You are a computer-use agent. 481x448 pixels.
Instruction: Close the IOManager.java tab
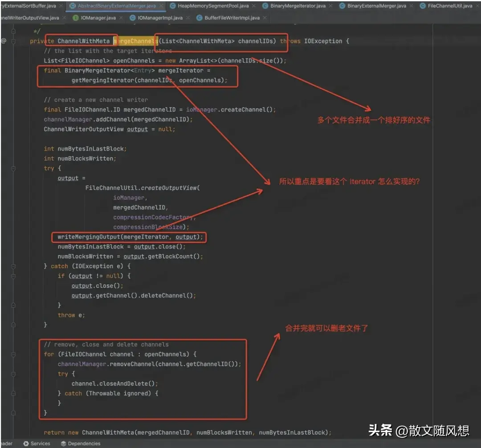click(121, 18)
